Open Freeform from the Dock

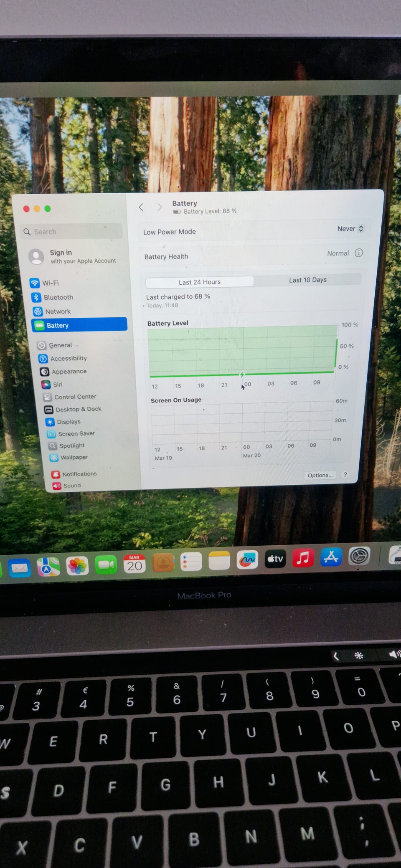pyautogui.click(x=247, y=559)
